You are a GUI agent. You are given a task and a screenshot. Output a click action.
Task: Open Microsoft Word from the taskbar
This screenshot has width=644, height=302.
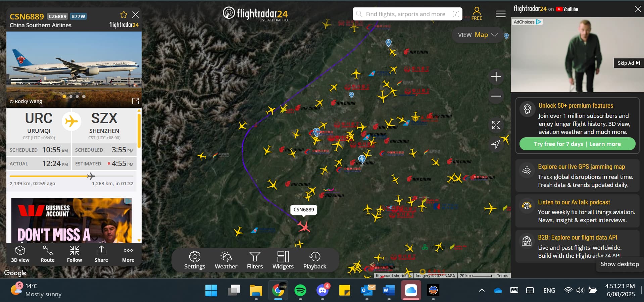pyautogui.click(x=389, y=290)
